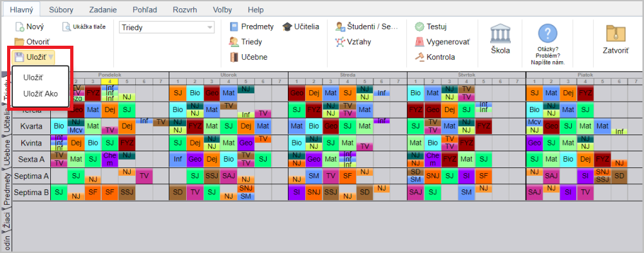Choose Uložiť Ako from save menu
644x253 pixels.
click(41, 93)
